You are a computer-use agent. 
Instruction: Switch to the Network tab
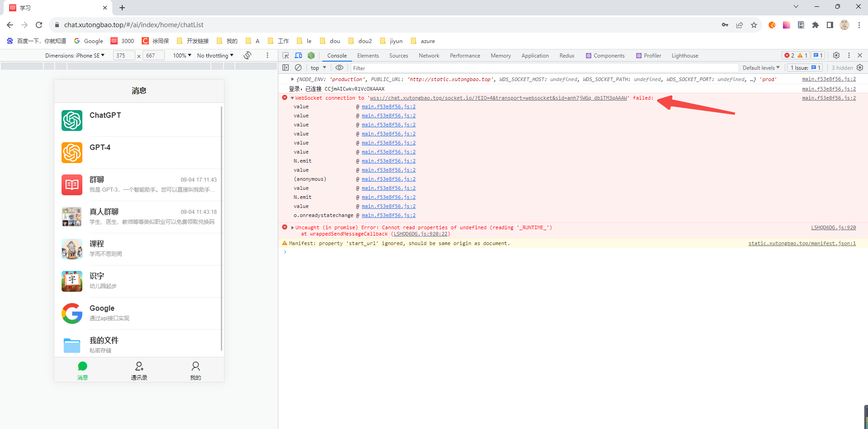click(x=428, y=55)
